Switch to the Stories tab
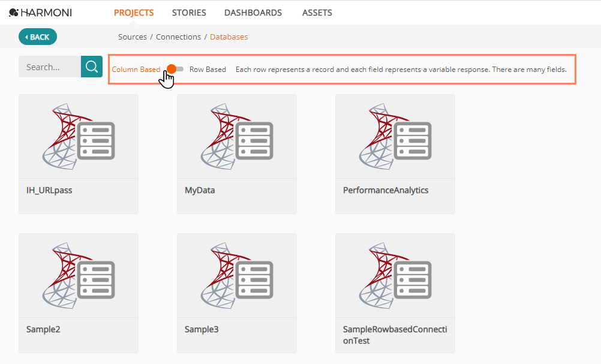 coord(189,13)
